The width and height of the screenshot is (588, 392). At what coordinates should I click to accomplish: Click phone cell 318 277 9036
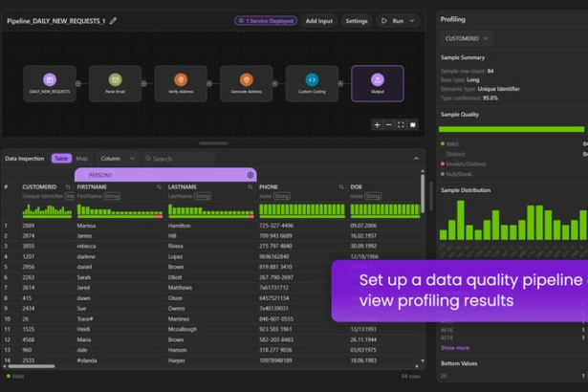275,350
